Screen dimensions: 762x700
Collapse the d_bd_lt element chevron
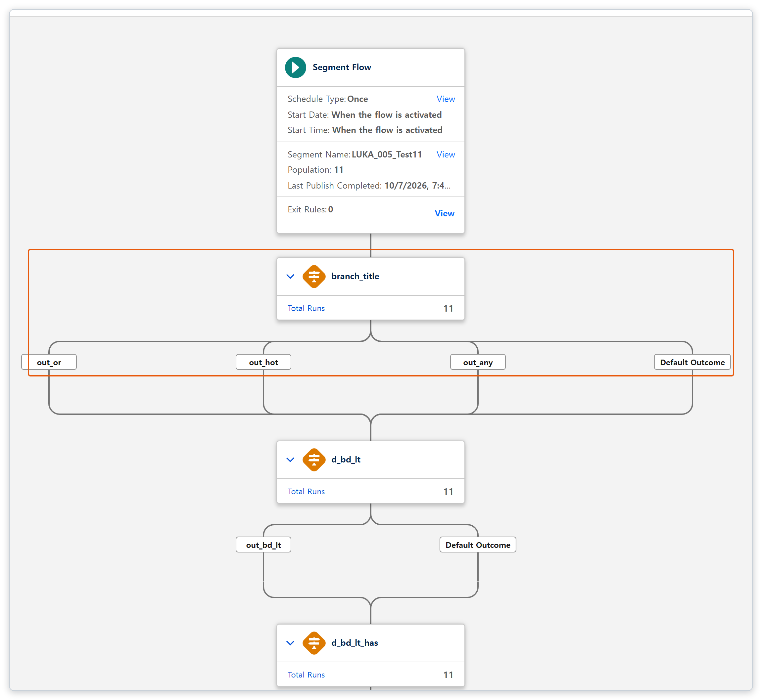pos(290,460)
